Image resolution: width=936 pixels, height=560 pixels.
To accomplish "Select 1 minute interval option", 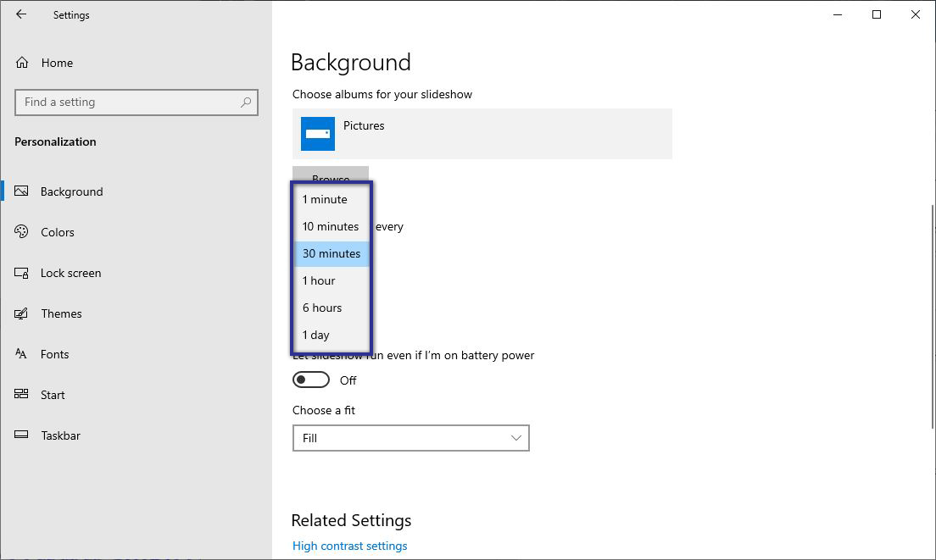I will coord(331,199).
